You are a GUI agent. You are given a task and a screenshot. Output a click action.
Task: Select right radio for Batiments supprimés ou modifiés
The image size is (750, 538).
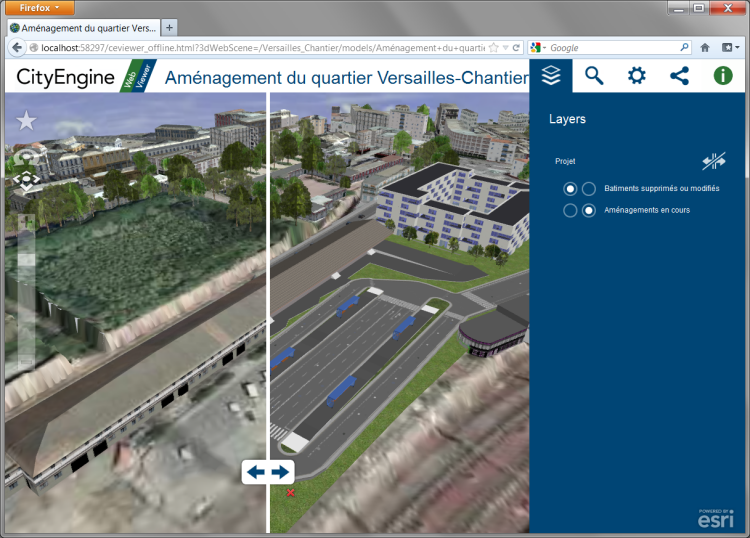(x=589, y=188)
